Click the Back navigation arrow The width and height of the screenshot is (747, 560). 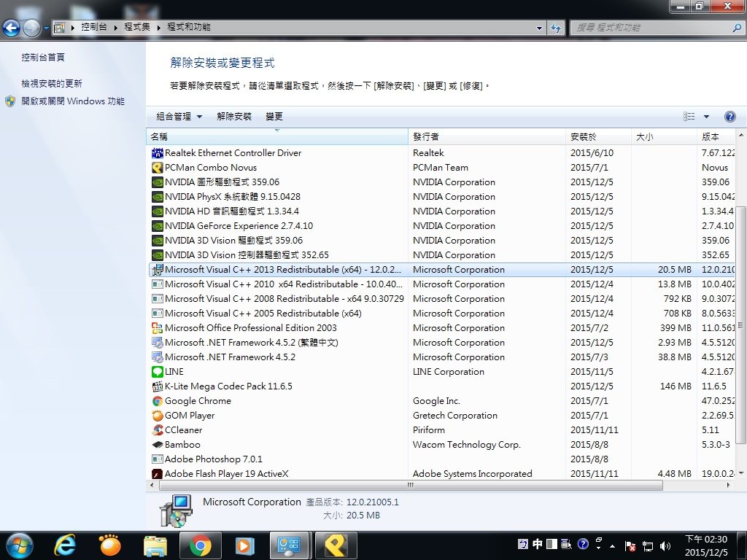12,28
